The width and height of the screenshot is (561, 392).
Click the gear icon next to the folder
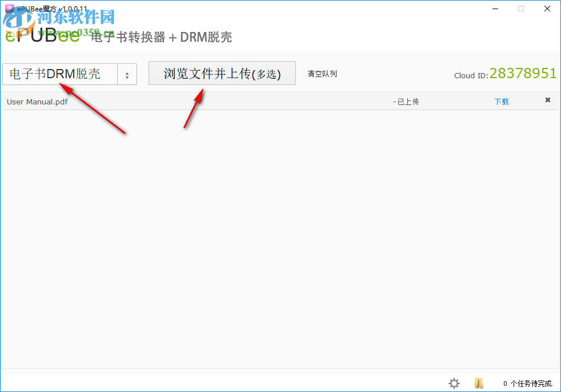[x=454, y=383]
